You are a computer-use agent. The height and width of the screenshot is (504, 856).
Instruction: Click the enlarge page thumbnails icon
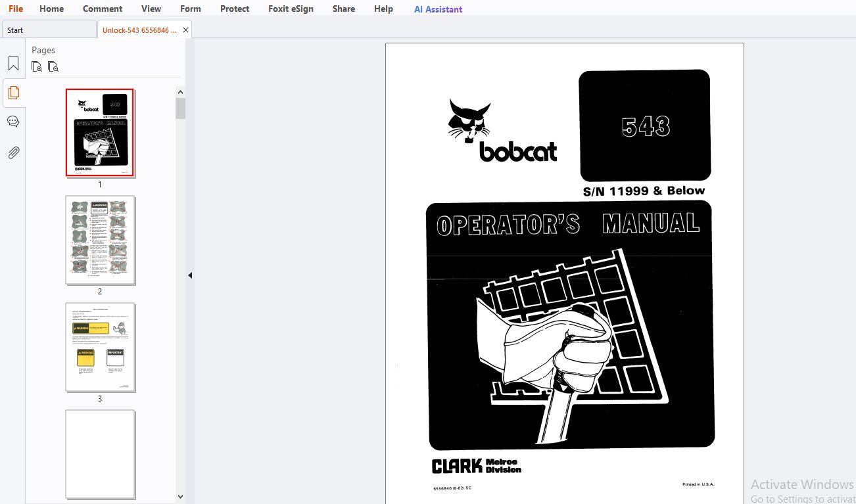click(x=37, y=66)
